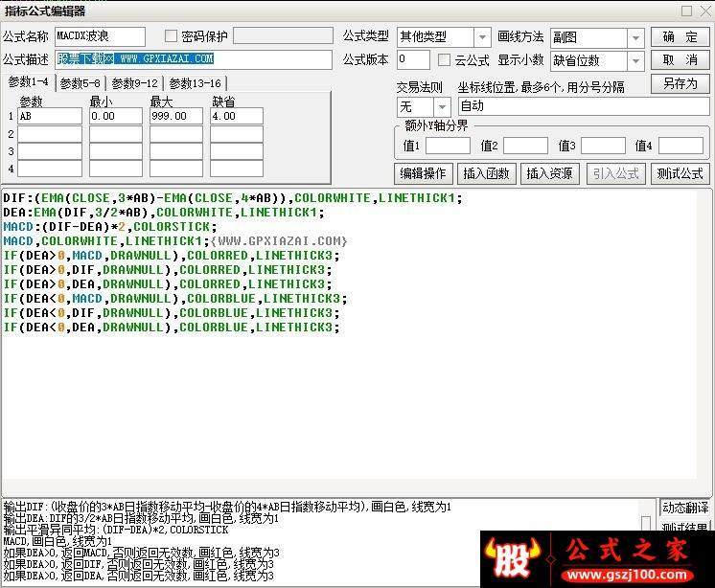This screenshot has width=715, height=588.
Task: Click the 公式描述 input field
Action: (194, 59)
